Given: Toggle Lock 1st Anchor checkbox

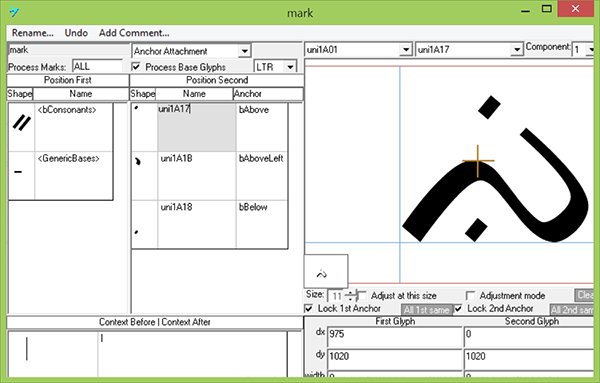Looking at the screenshot, I should click(309, 308).
